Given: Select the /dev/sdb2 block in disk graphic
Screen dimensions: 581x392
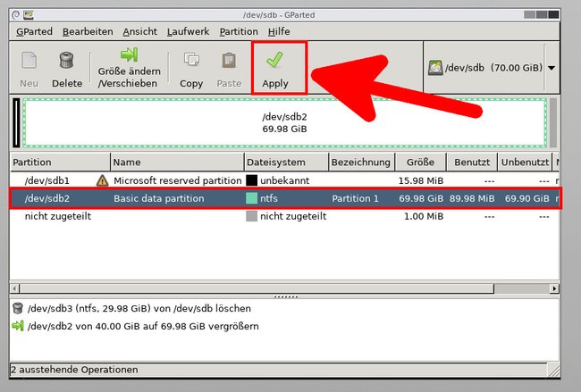Looking at the screenshot, I should coord(284,123).
